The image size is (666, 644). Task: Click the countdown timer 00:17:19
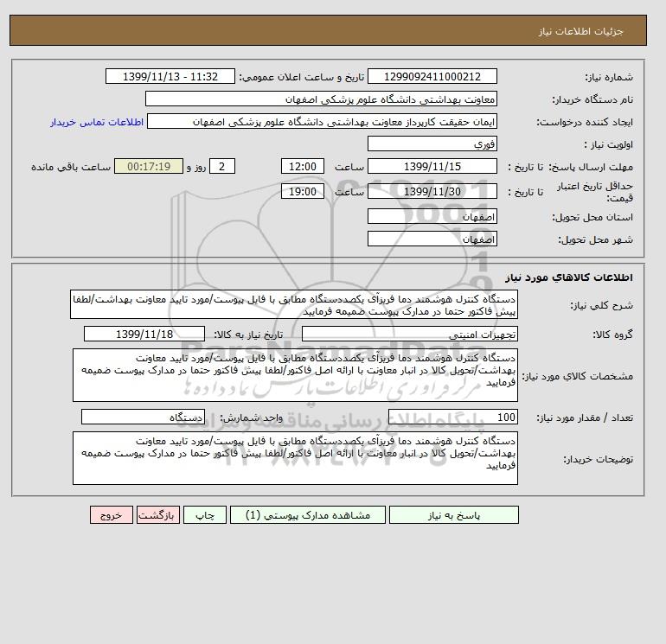[x=149, y=167]
